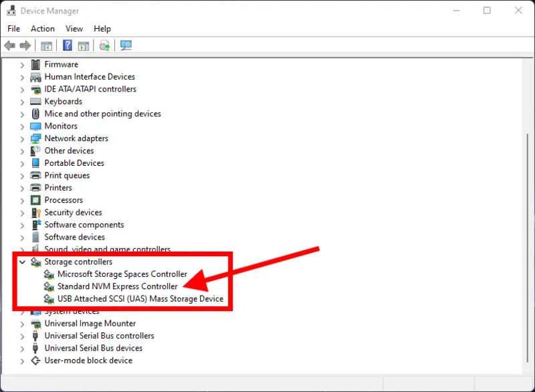Select the User-mode block device label

point(88,361)
